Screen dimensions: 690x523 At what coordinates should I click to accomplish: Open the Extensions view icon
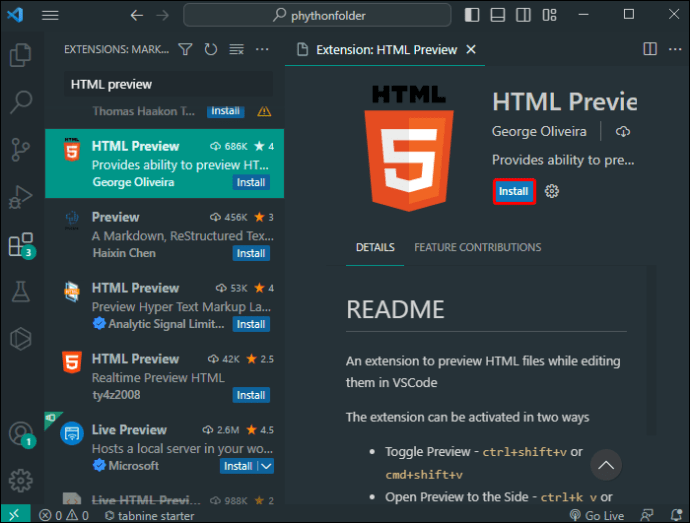click(x=20, y=244)
